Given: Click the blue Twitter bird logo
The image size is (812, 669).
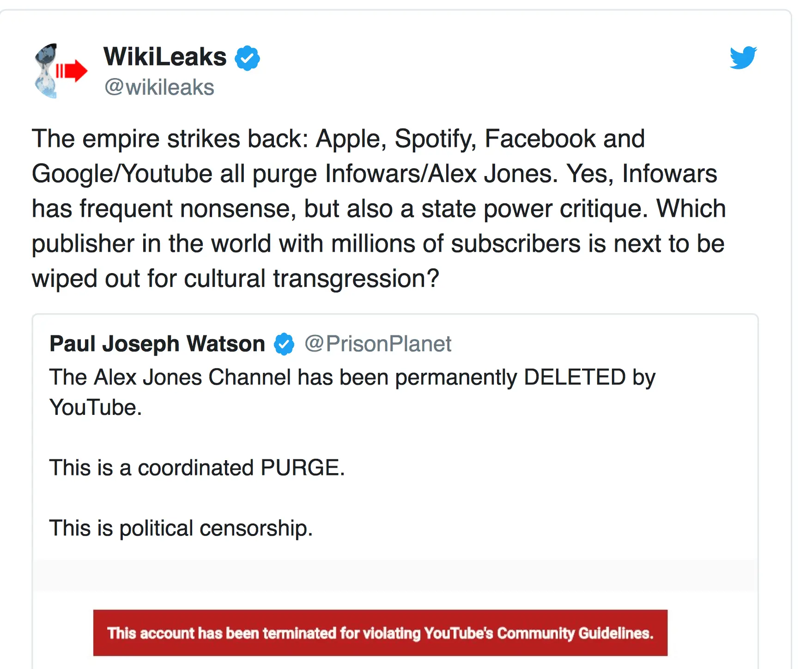Looking at the screenshot, I should point(743,58).
